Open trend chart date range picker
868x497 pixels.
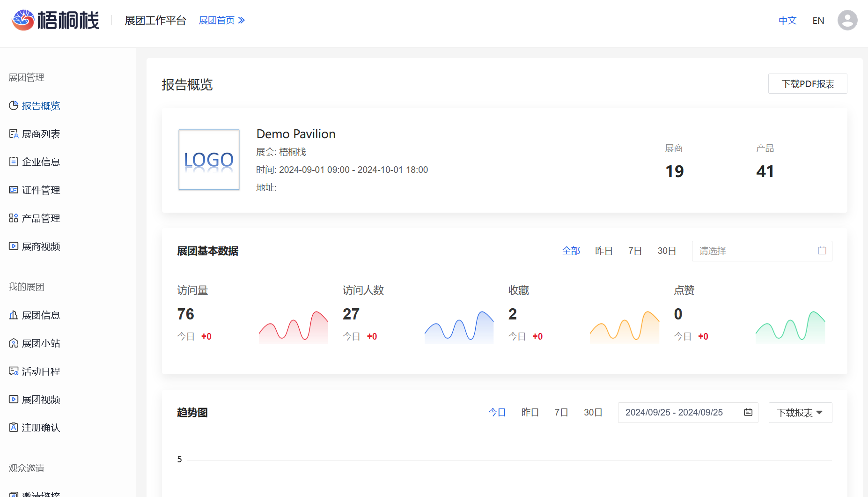click(688, 413)
